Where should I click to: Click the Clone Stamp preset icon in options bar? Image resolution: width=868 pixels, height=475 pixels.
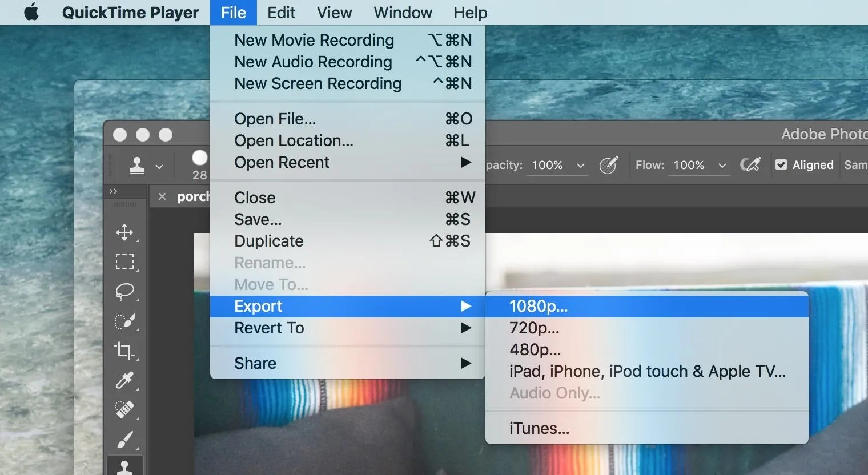tap(137, 166)
